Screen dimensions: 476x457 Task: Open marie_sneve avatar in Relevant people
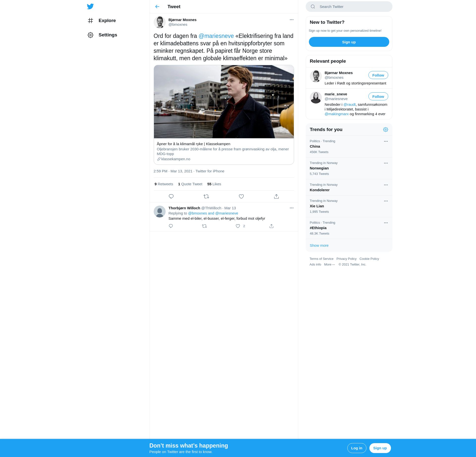(316, 98)
